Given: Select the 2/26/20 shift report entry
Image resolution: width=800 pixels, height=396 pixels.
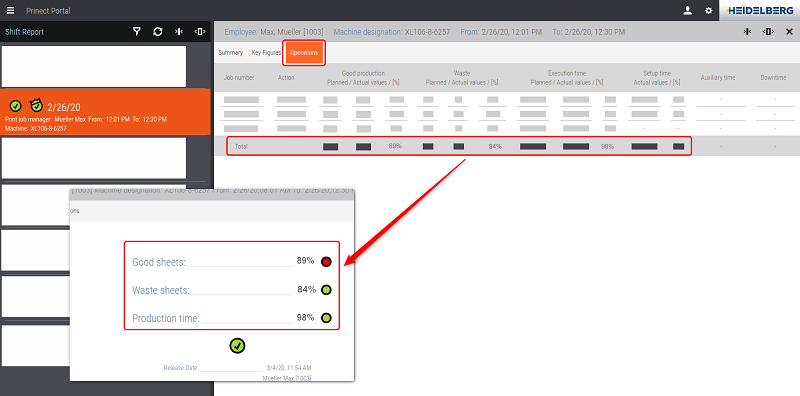Looking at the screenshot, I should [105, 112].
